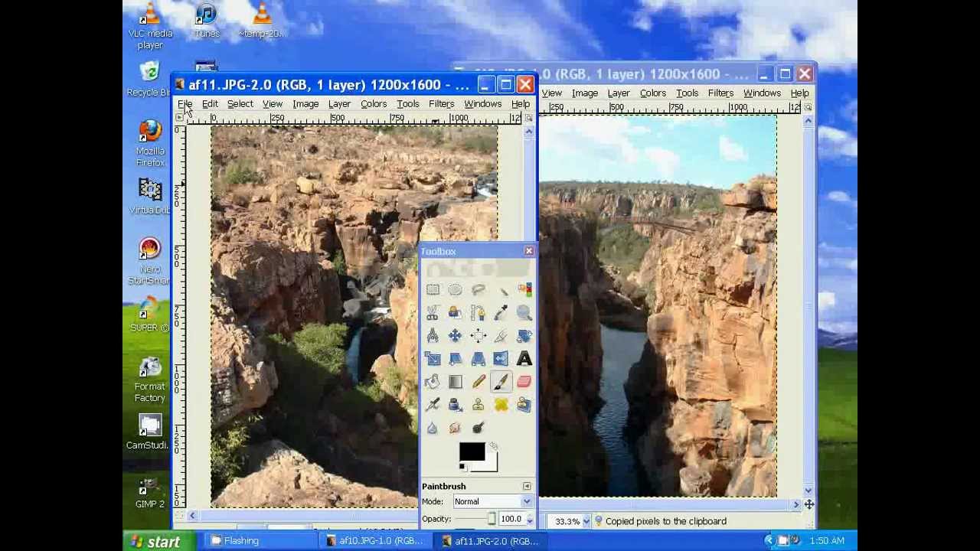Image resolution: width=980 pixels, height=551 pixels.
Task: Select the Select by Color tool
Action: click(524, 290)
